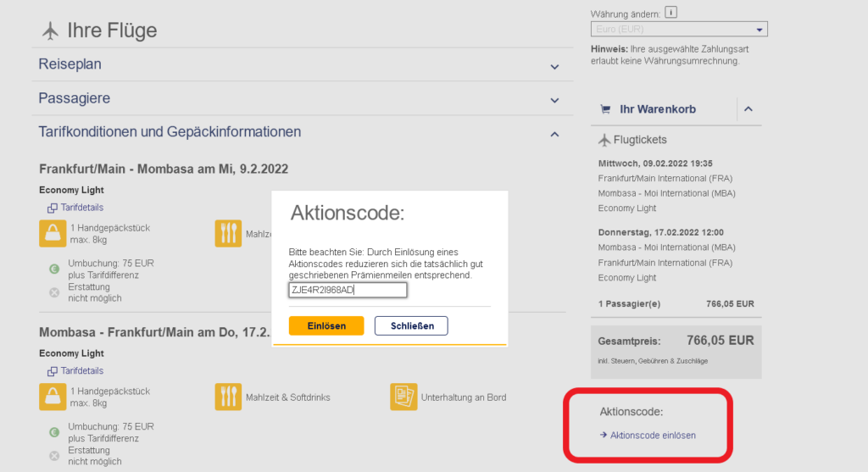Click the Unterhaltung an Bord icon
Image resolution: width=868 pixels, height=472 pixels.
(x=403, y=397)
